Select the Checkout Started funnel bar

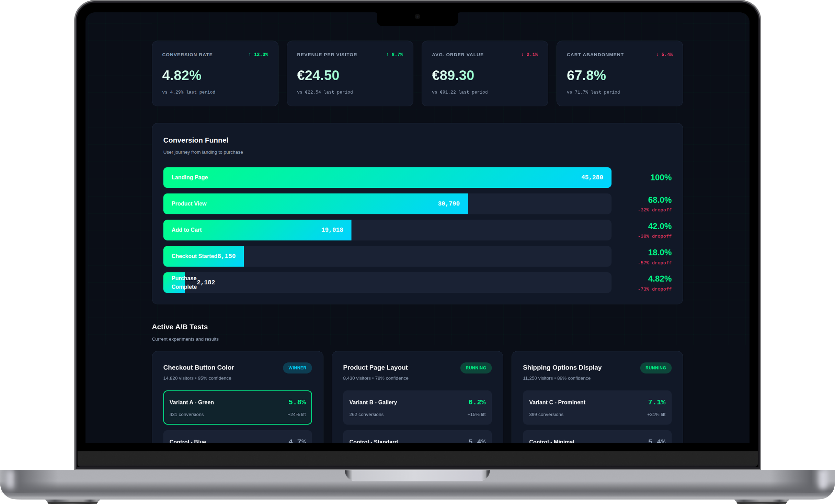point(203,256)
